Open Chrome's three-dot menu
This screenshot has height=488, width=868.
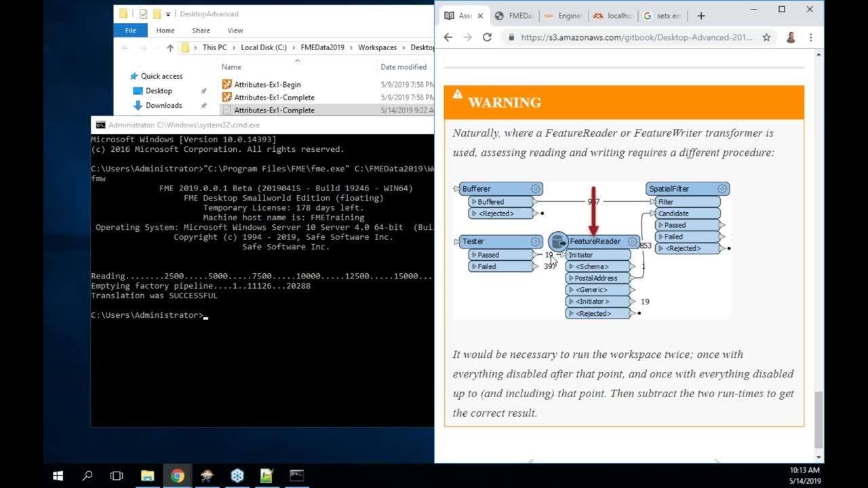tap(810, 37)
